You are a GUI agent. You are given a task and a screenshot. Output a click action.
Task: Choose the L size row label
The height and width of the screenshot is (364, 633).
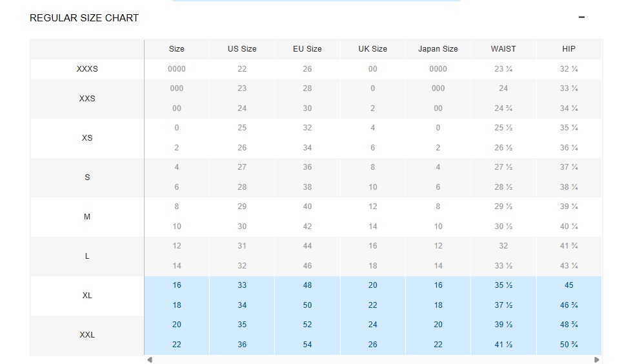pos(87,256)
